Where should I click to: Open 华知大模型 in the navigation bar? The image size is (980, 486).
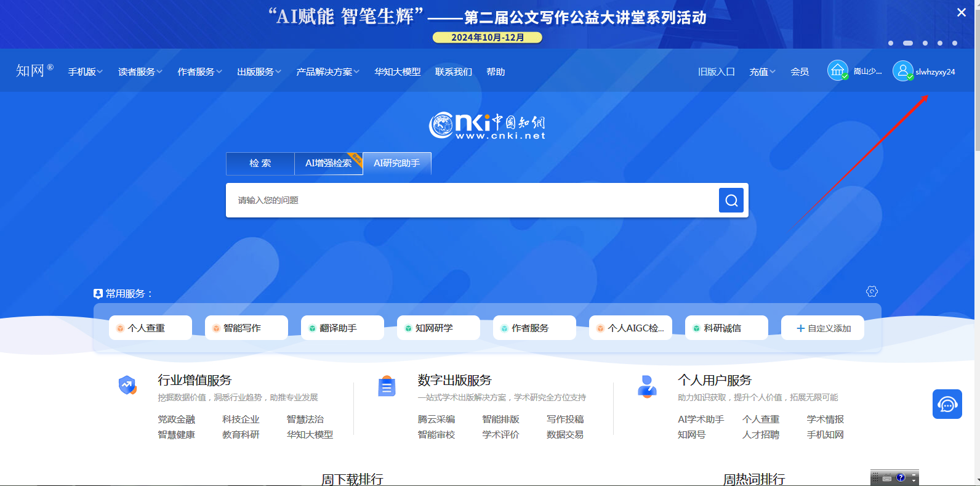coord(398,72)
